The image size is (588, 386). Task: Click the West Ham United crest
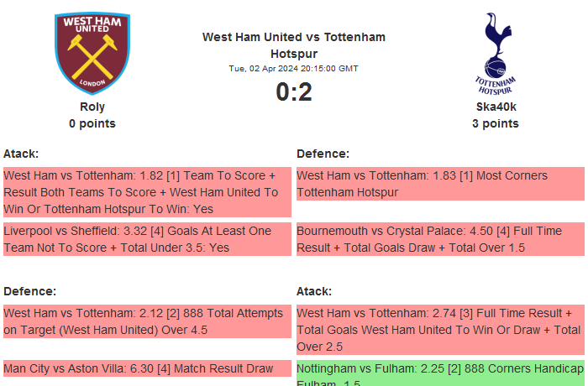click(92, 53)
